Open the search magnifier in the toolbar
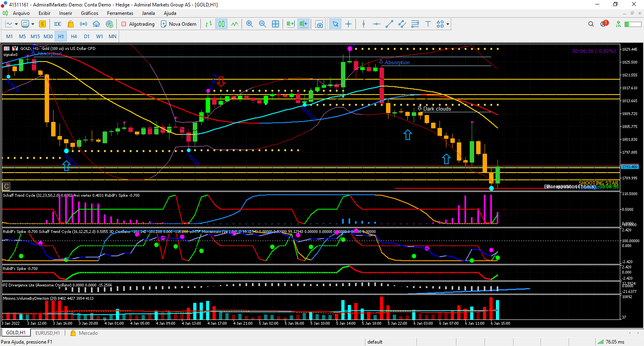 [591, 24]
